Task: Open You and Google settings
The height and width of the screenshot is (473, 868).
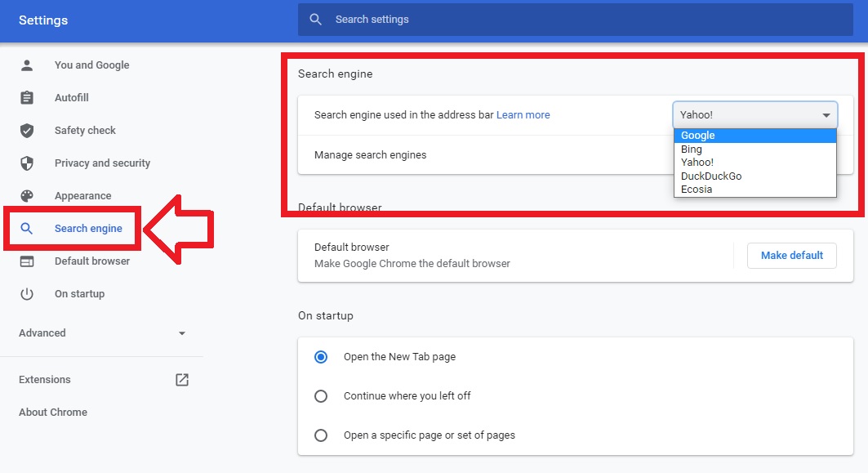Action: 92,65
